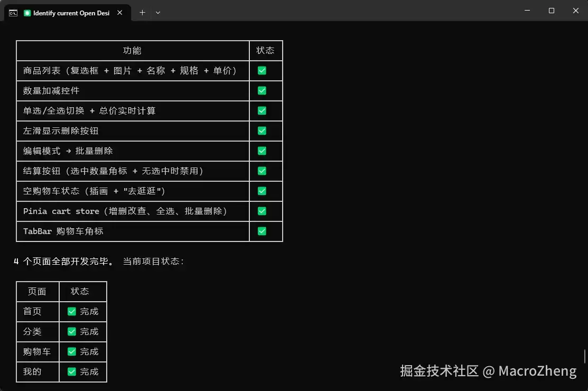Click 完成 in the 购物车 row
This screenshot has width=588, height=391.
click(x=89, y=352)
